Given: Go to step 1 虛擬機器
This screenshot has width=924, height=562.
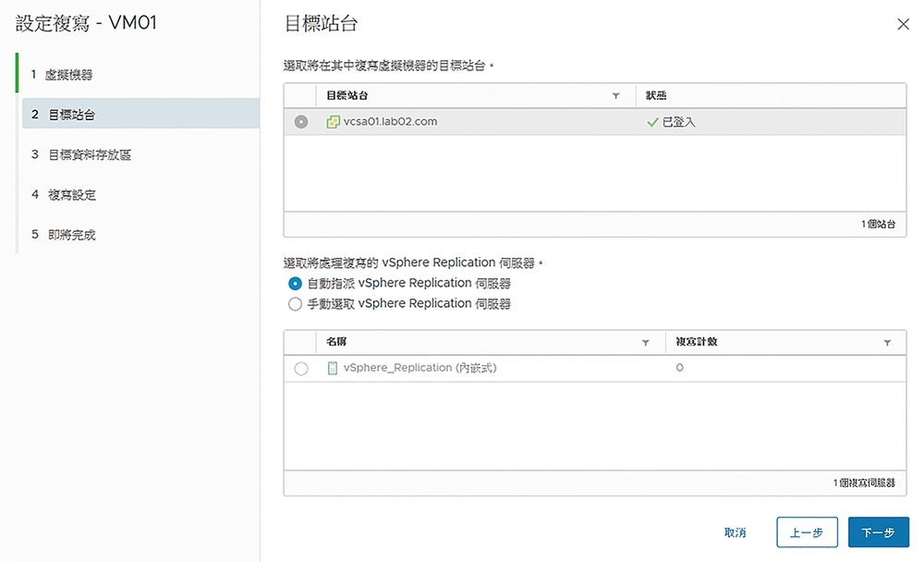Looking at the screenshot, I should (x=62, y=75).
